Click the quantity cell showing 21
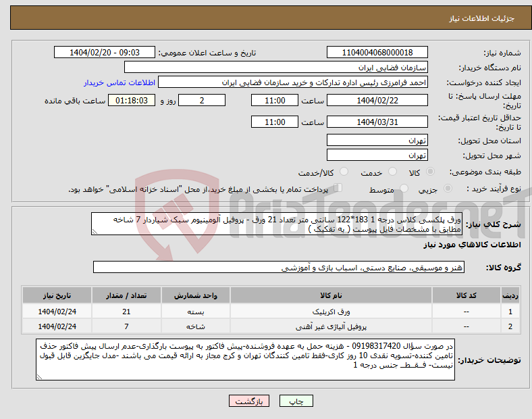This screenshot has width=532, height=419. 126,312
